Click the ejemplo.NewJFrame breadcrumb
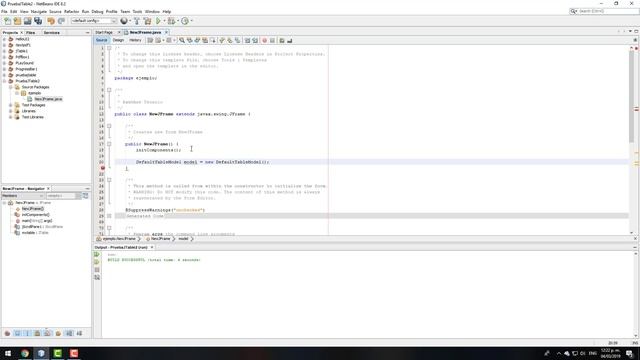Viewport: 640px width, 360px height. point(119,239)
